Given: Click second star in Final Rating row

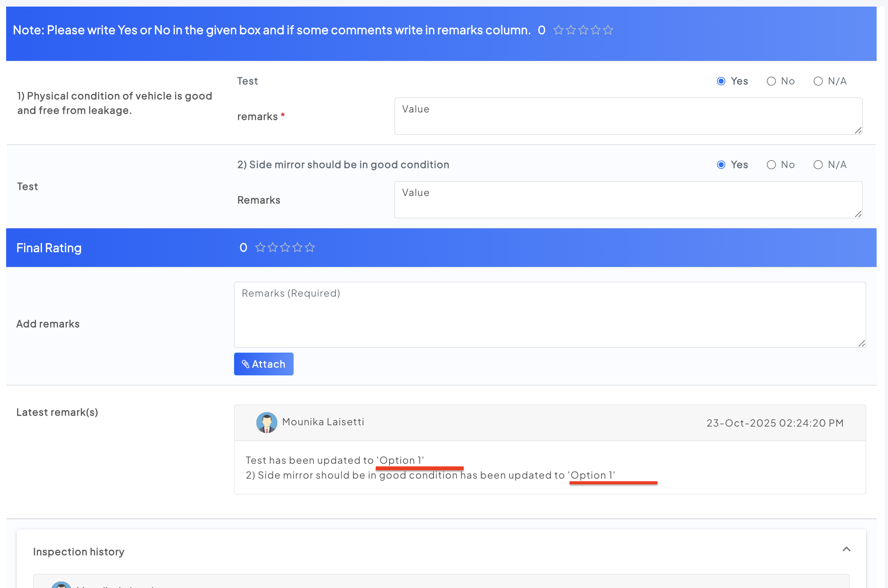Looking at the screenshot, I should tap(273, 248).
